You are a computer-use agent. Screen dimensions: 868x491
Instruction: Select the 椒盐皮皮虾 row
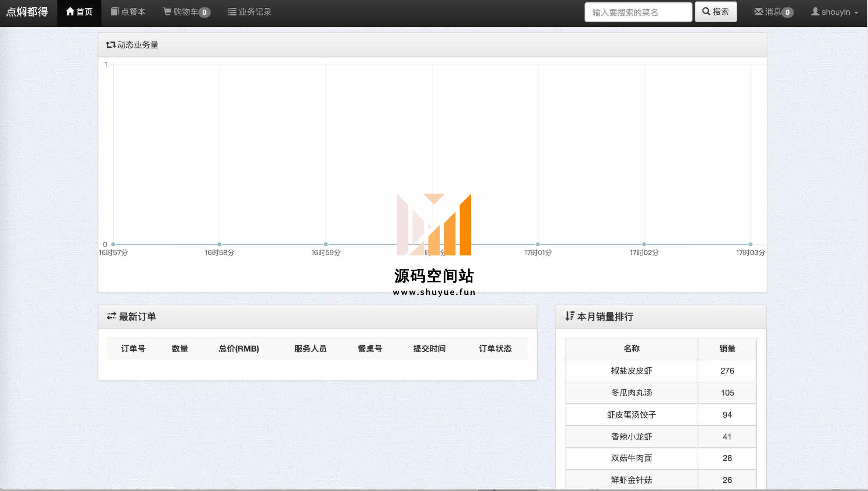[661, 371]
